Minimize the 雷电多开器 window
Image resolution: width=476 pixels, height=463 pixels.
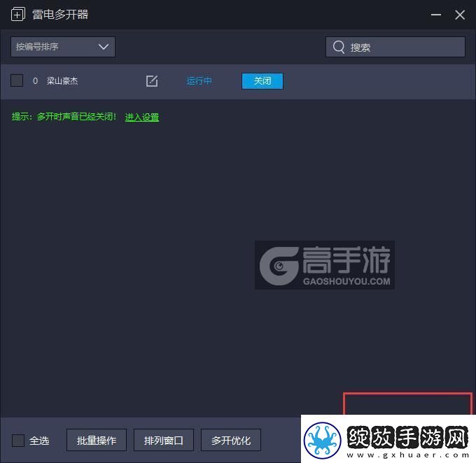436,15
